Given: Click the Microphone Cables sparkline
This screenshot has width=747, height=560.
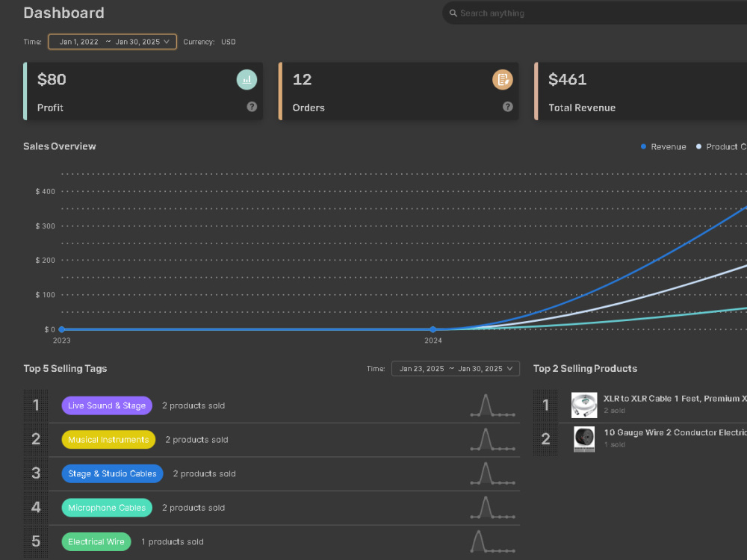Looking at the screenshot, I should click(x=492, y=508).
